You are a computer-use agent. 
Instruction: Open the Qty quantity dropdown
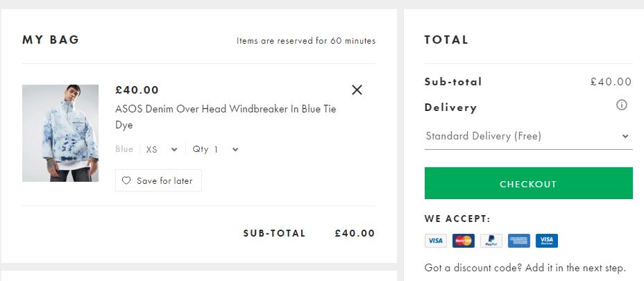216,149
